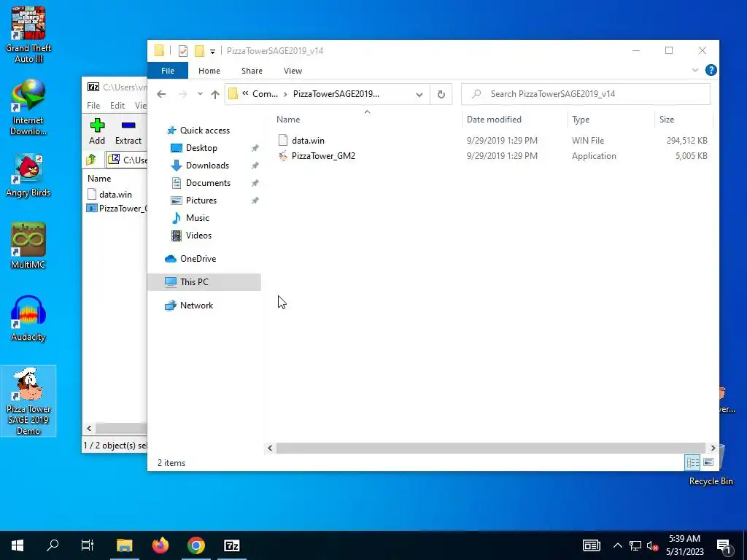Click Properties icon in Explorer quick access toolbar
Image resolution: width=747 pixels, height=560 pixels.
(183, 50)
